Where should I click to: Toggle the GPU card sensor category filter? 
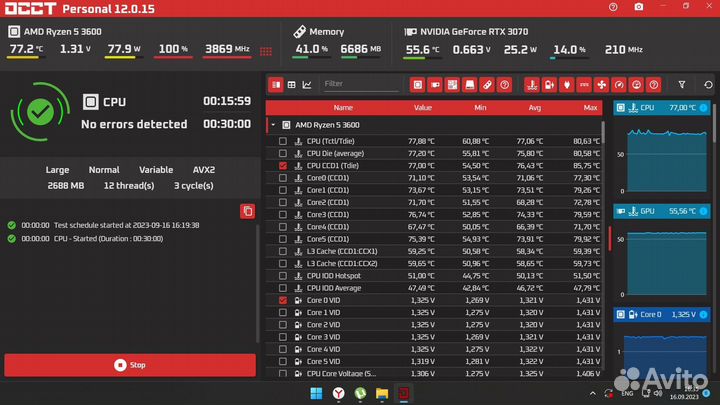(435, 84)
